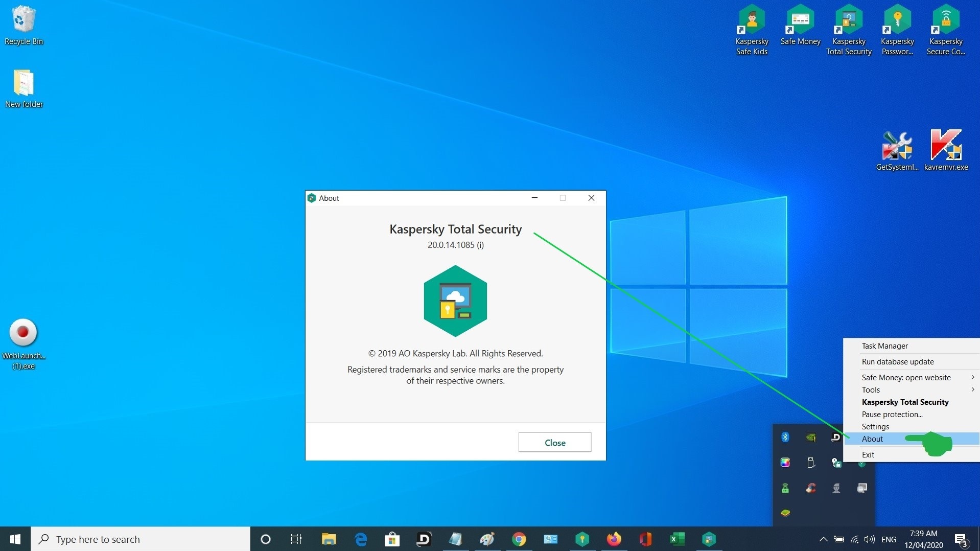Open Microsoft Edge from the taskbar
Viewport: 980px width, 551px height.
361,539
